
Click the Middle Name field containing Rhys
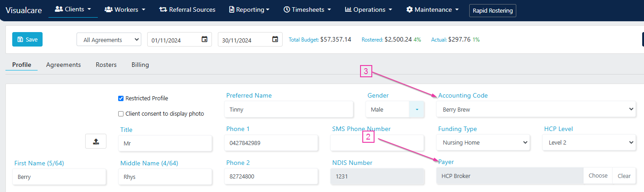tap(165, 177)
